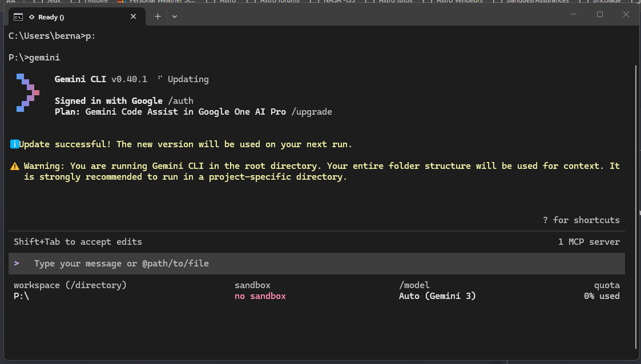Click the 'Updating' status text
641x364 pixels.
188,79
